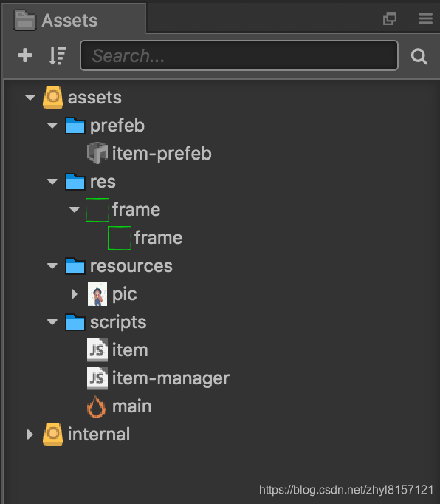Collapse the prefeb folder
The width and height of the screenshot is (440, 504).
[52, 126]
